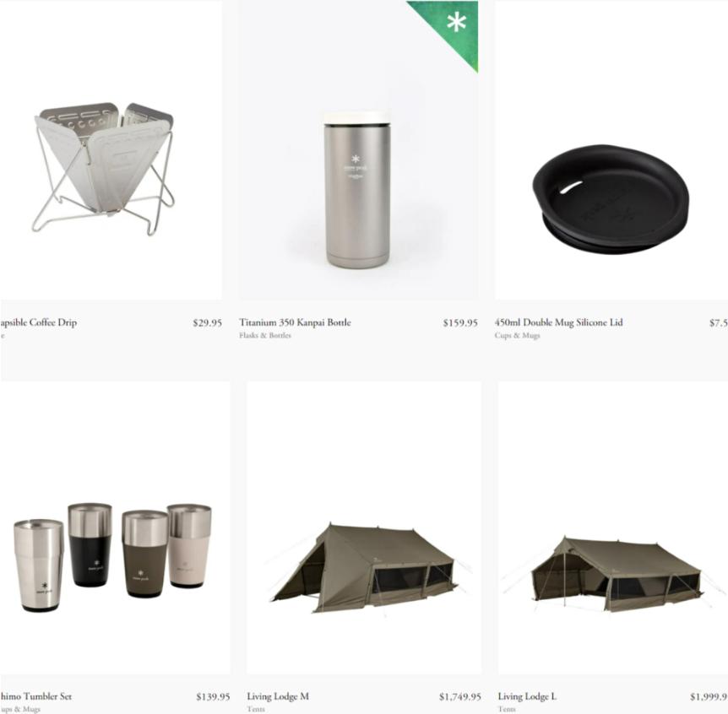This screenshot has height=714, width=728.
Task: Click the Coffee Drip product title
Action: (x=39, y=322)
